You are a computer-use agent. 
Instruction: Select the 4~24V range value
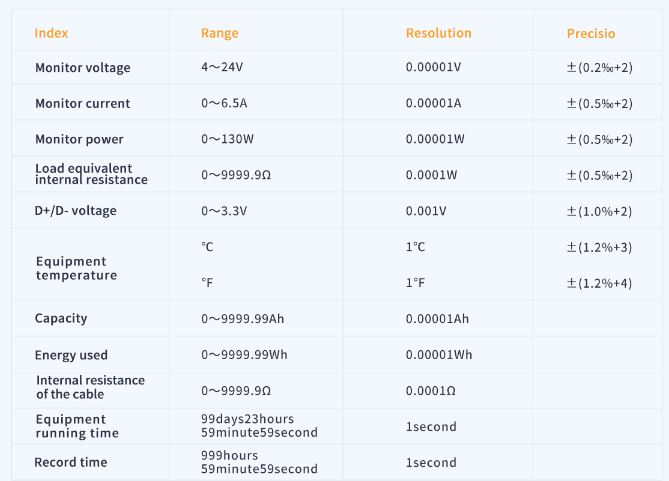pyautogui.click(x=222, y=68)
